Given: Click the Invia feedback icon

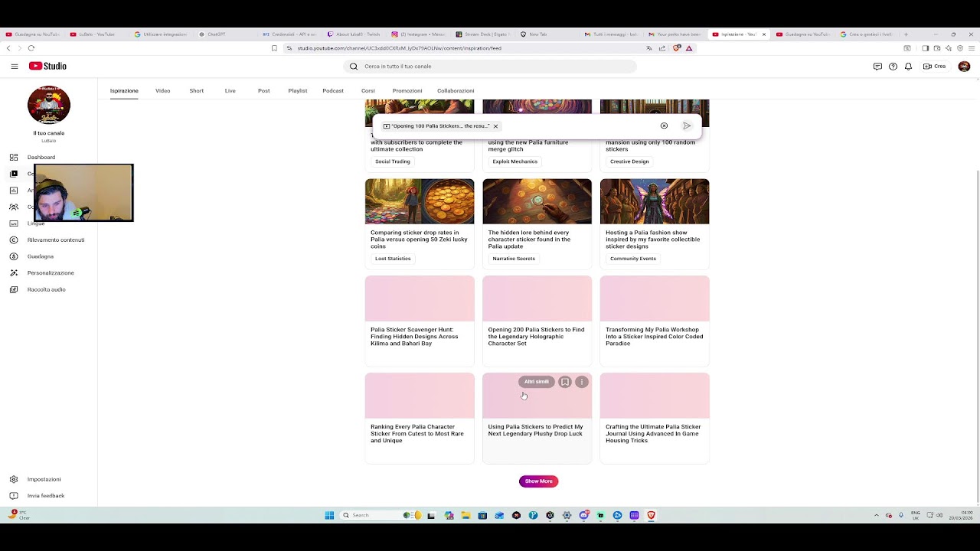Looking at the screenshot, I should [14, 496].
